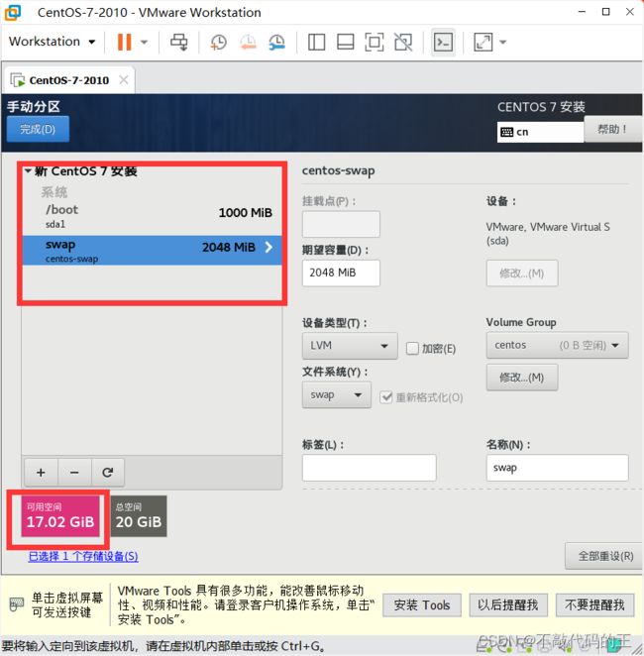This screenshot has width=644, height=656.
Task: Add a new mount point with plus
Action: click(x=41, y=473)
